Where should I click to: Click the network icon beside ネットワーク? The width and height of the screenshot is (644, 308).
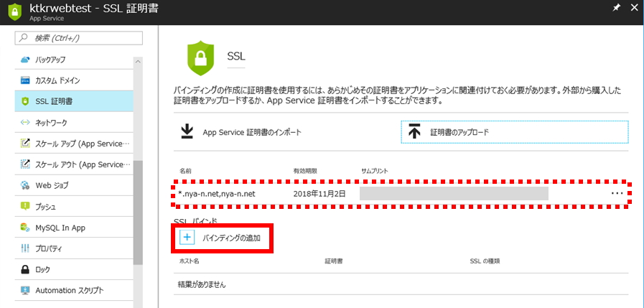coord(25,122)
